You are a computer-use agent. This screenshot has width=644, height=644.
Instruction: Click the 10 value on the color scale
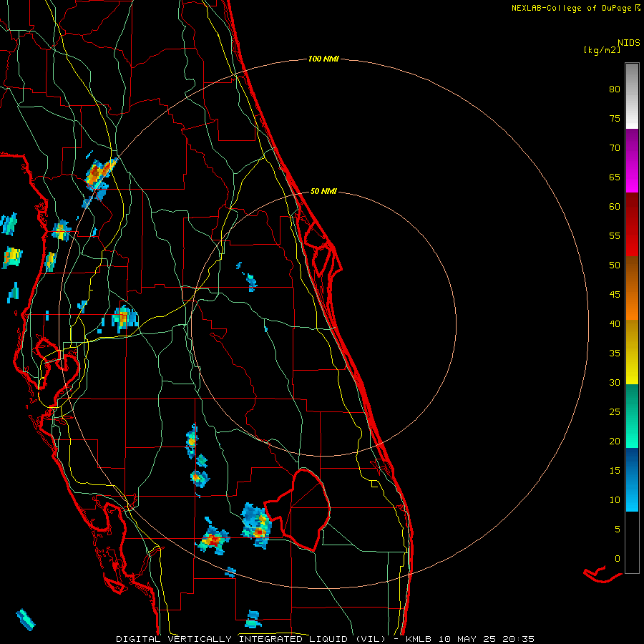615,500
